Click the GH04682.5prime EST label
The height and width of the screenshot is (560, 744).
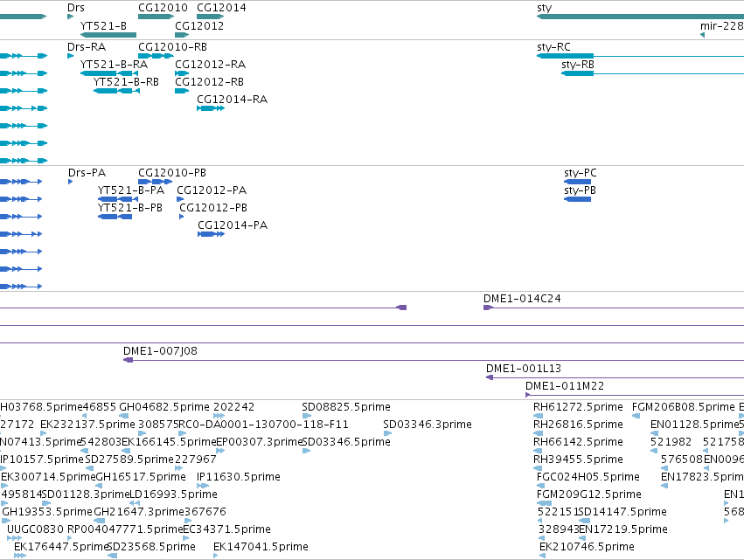pos(164,407)
